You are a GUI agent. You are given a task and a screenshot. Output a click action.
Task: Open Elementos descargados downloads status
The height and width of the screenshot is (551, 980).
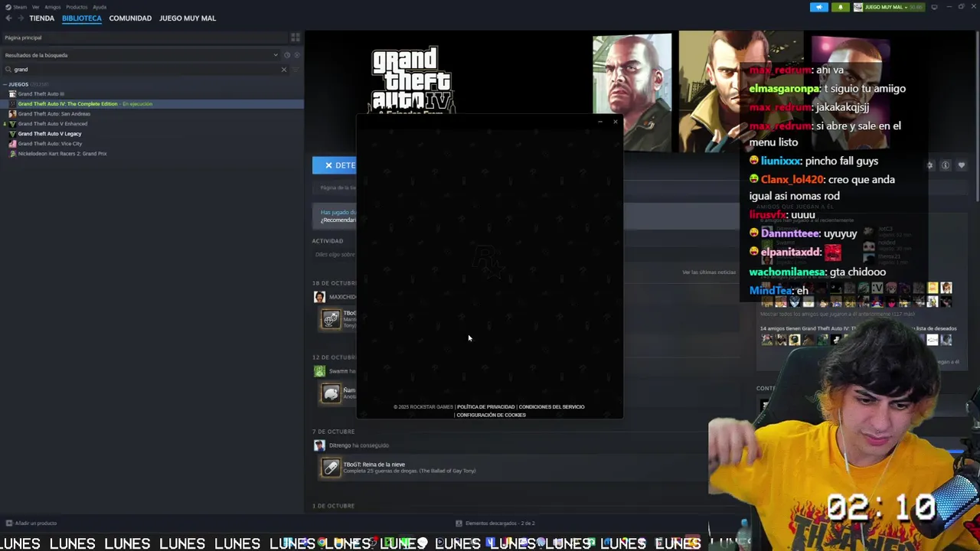coord(495,523)
